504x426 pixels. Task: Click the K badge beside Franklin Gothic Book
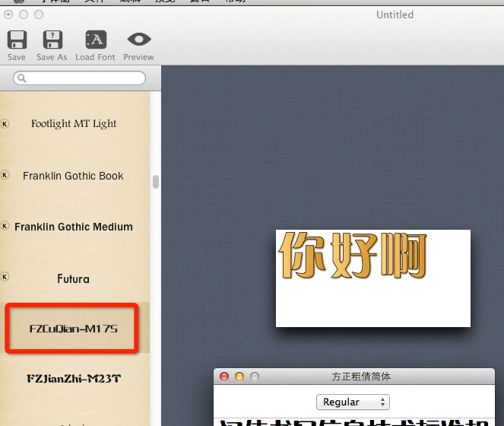(5, 175)
